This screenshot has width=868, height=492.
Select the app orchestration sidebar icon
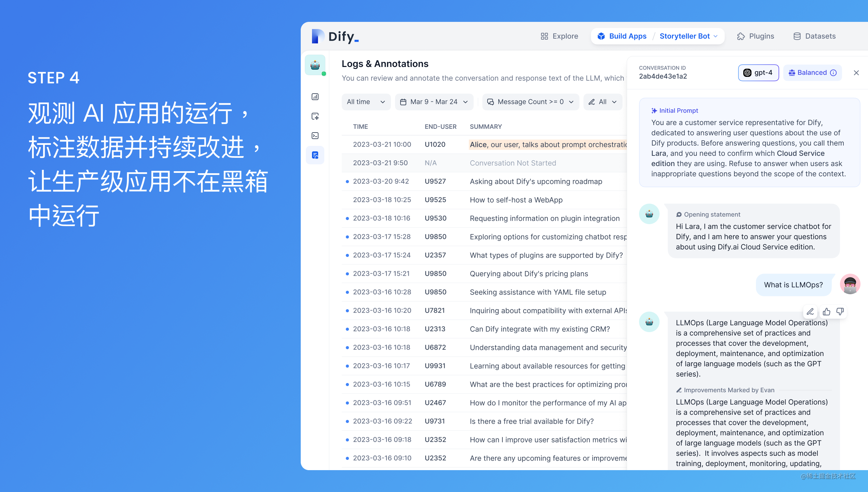(x=315, y=116)
